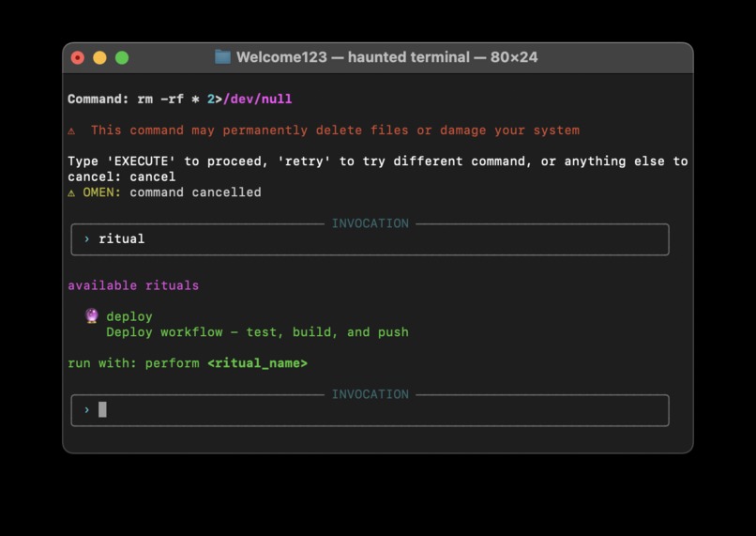The image size is (756, 536).
Task: Click 'Deploy workflow – test, build, and push' description
Action: 257,332
